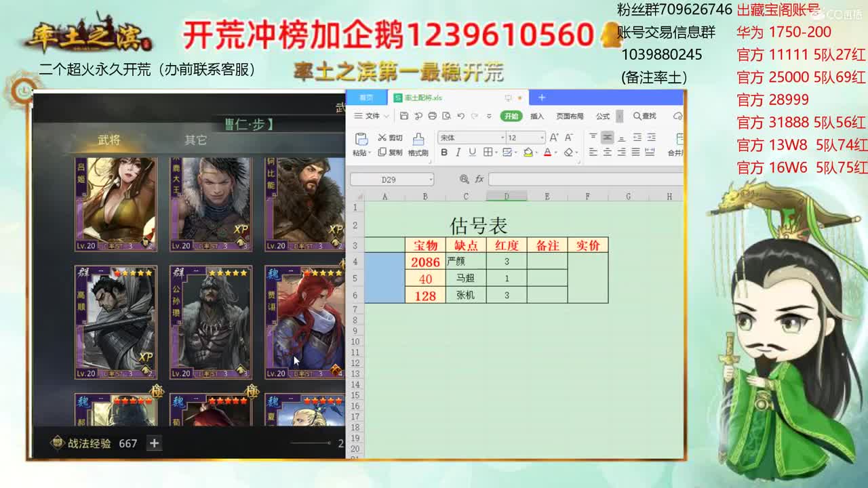Click the decrease indent icon
This screenshot has width=868, height=488.
tap(637, 136)
